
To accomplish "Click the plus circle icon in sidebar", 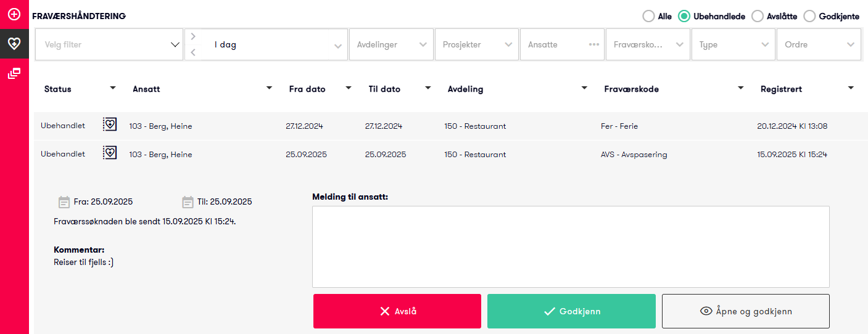I will tap(14, 14).
